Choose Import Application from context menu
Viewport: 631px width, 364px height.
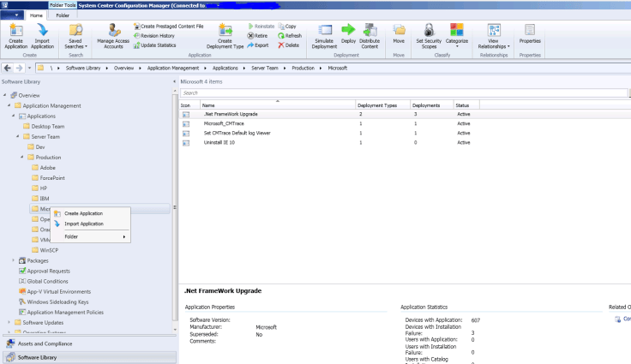tap(84, 224)
